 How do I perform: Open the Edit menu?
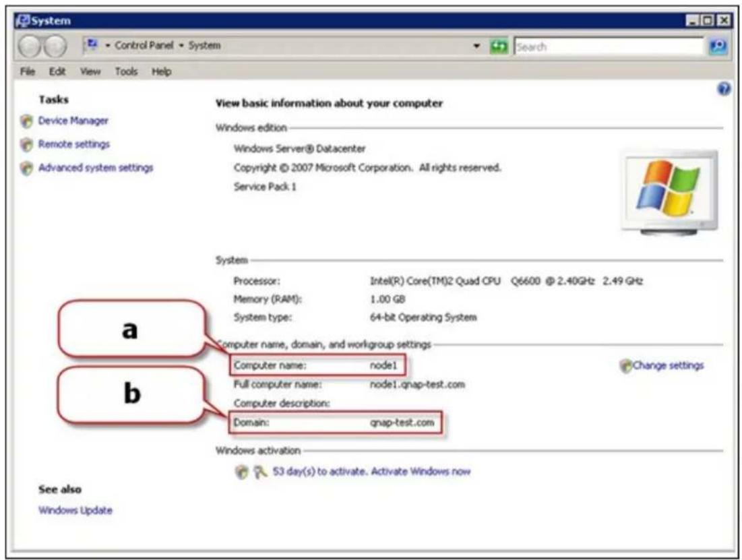pyautogui.click(x=57, y=71)
